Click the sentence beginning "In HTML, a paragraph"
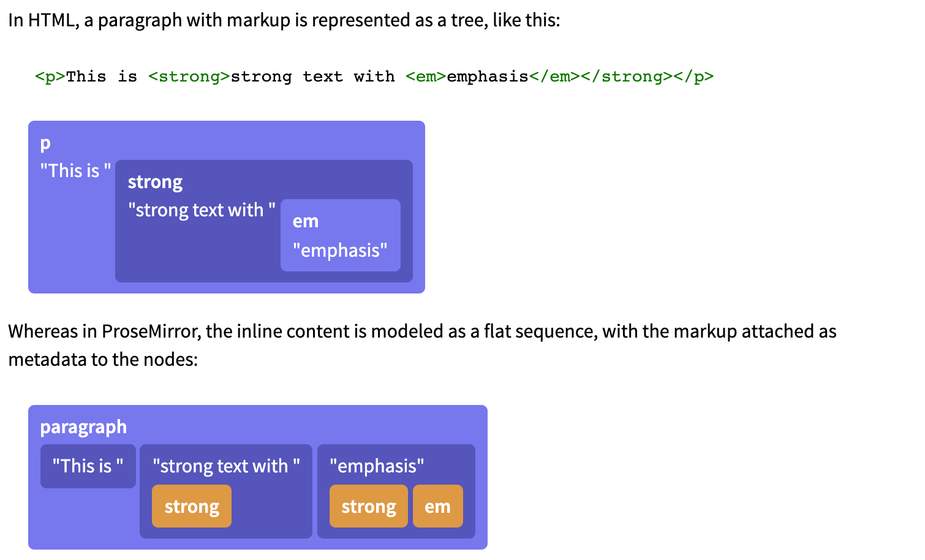This screenshot has width=925, height=560. [284, 20]
